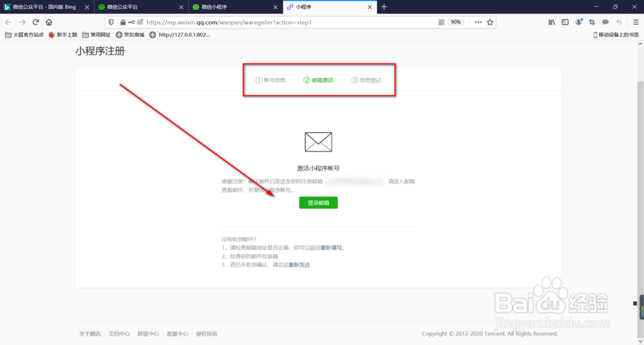
Task: Open 侵权投诉 footer link
Action: point(207,334)
